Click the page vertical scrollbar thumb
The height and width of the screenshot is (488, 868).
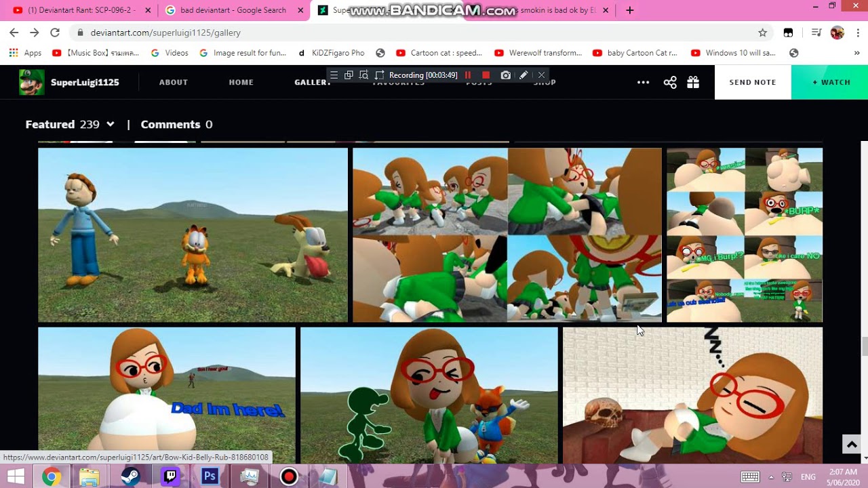point(865,346)
